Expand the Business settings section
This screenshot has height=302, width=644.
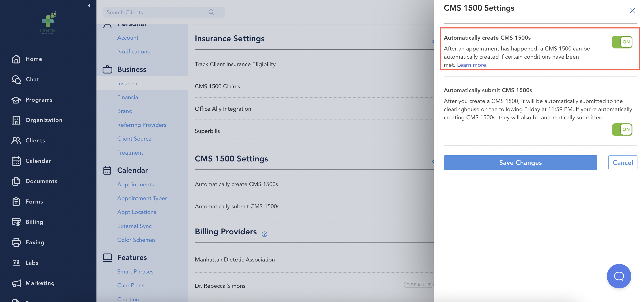(x=132, y=69)
